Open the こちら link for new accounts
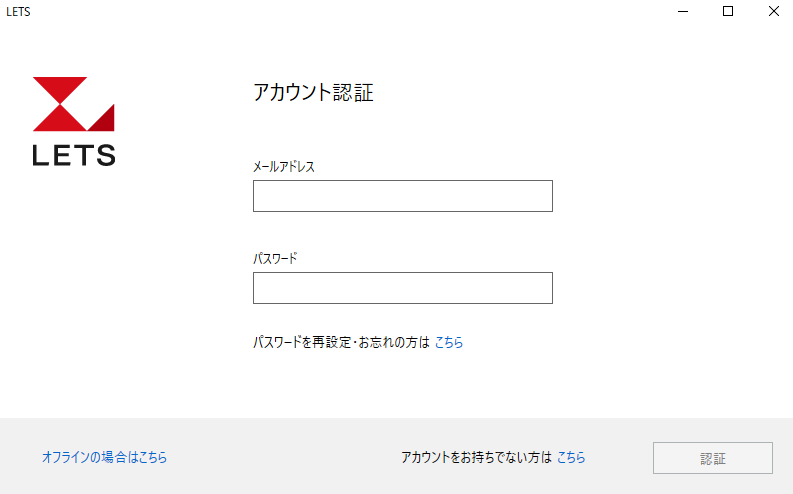The height and width of the screenshot is (494, 793). point(571,457)
